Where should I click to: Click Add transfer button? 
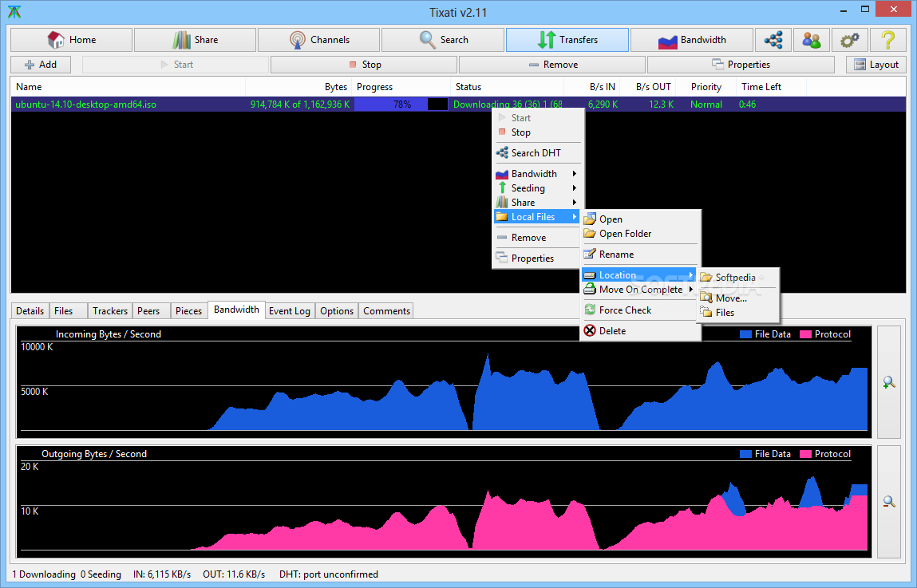pos(41,65)
